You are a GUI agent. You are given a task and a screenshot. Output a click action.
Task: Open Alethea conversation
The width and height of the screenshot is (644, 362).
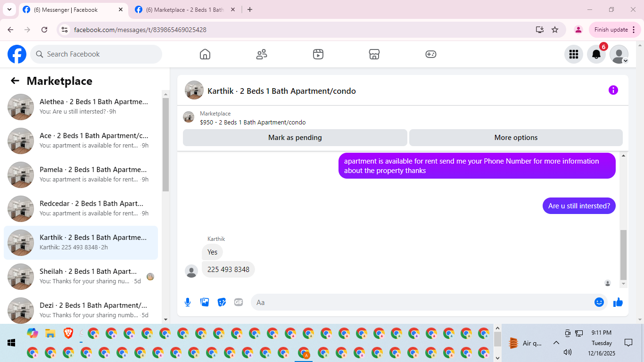[81, 107]
